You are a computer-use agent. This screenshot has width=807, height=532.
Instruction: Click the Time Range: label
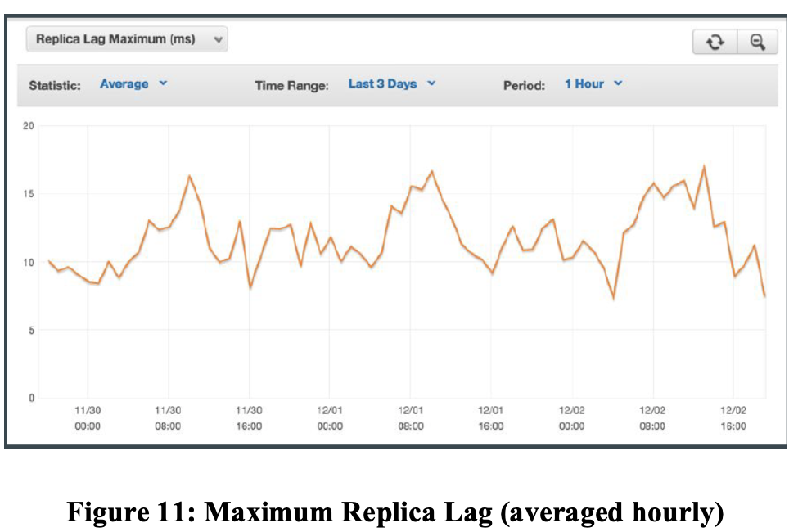point(291,85)
